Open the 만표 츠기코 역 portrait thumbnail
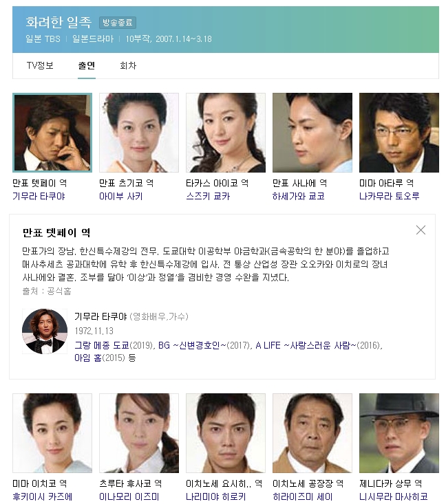Image resolution: width=446 pixels, height=504 pixels. point(139,133)
